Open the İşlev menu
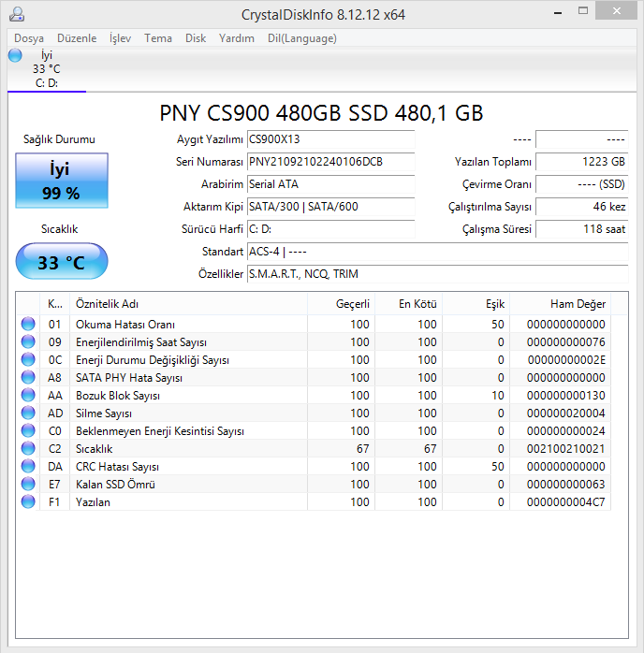Viewport: 644px width, 653px height. pos(120,38)
